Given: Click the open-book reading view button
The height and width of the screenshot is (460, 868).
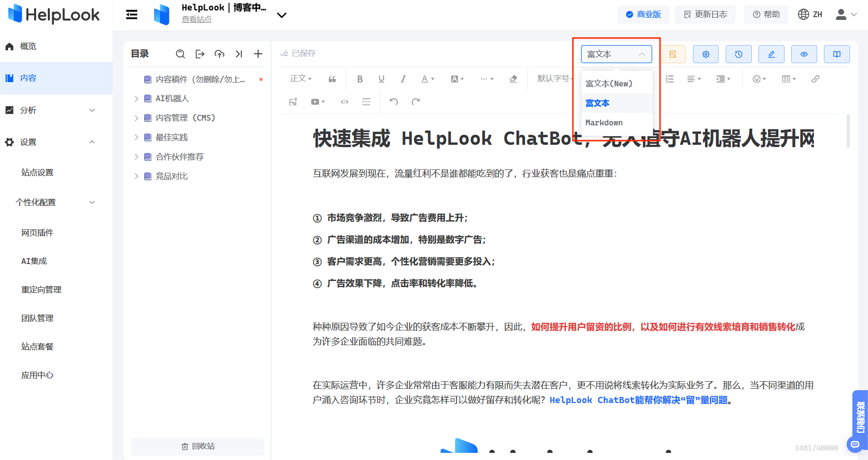Looking at the screenshot, I should click(837, 54).
